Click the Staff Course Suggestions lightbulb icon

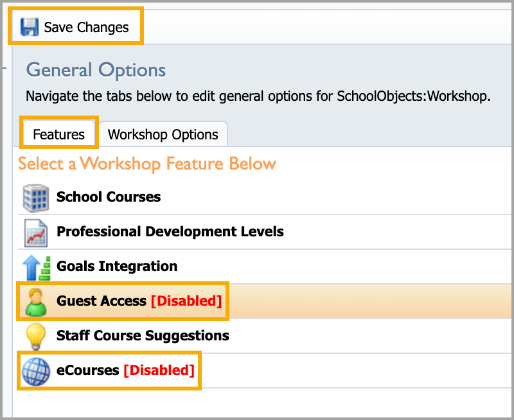(36, 336)
